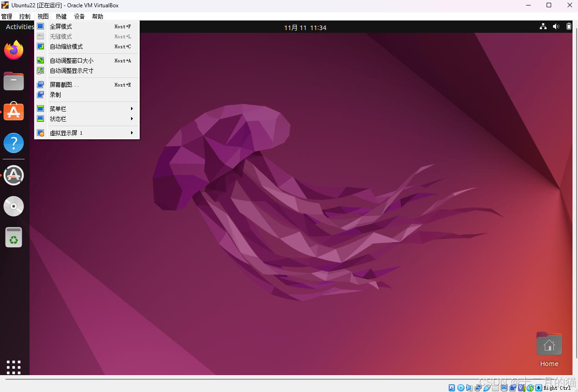
Task: Open Software Updater in the dock
Action: 14,175
